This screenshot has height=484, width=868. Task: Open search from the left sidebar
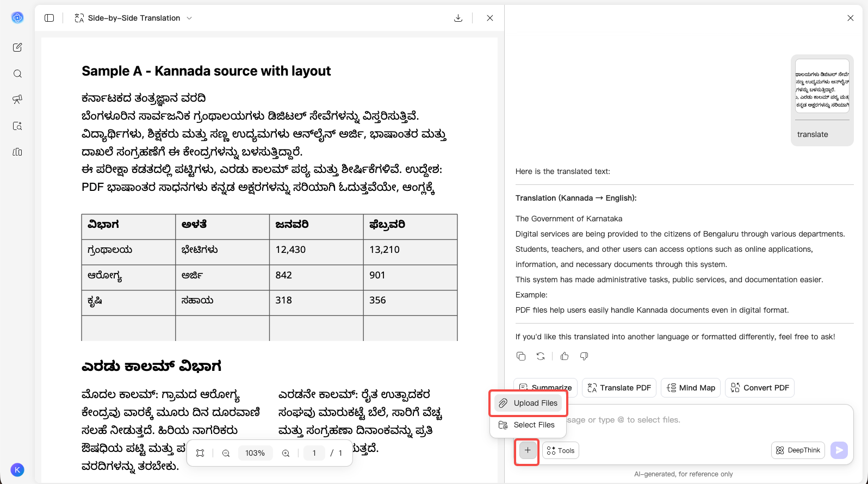pos(17,73)
